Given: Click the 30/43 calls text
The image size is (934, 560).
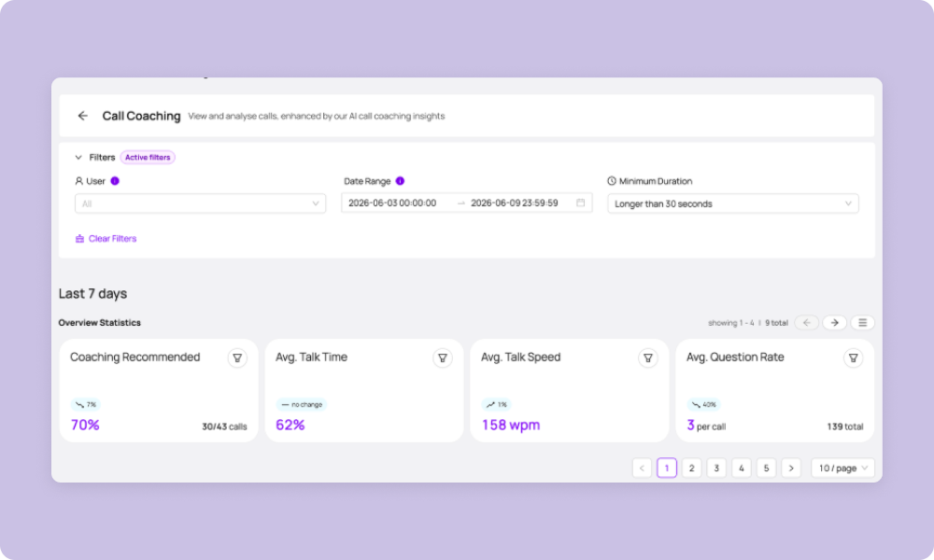Looking at the screenshot, I should pos(224,427).
